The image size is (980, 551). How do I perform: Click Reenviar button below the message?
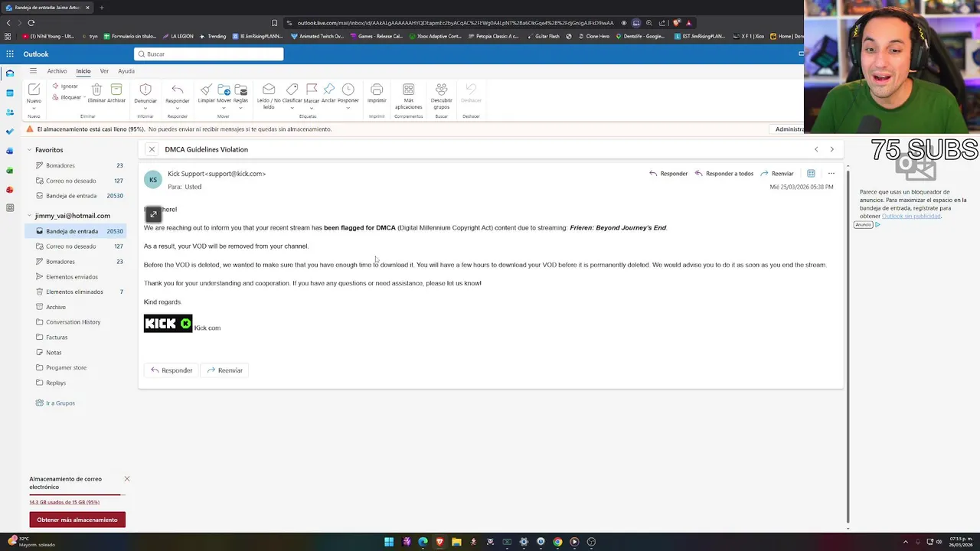(224, 370)
